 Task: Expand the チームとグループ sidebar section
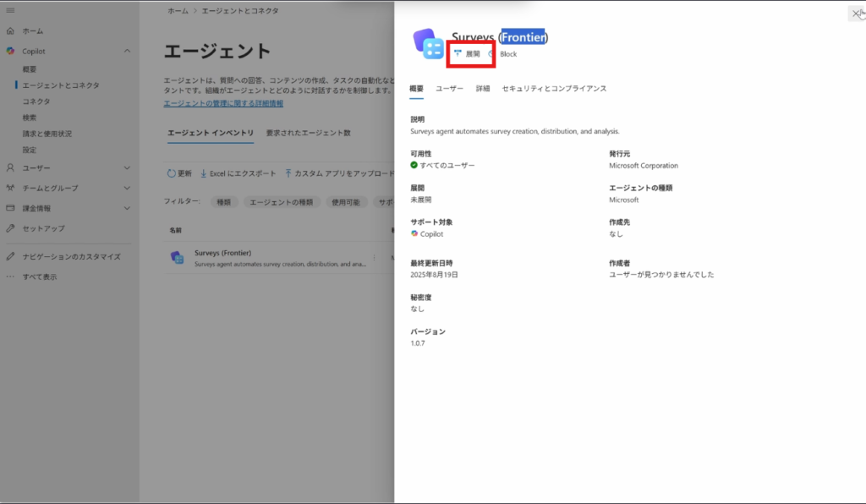(x=127, y=188)
